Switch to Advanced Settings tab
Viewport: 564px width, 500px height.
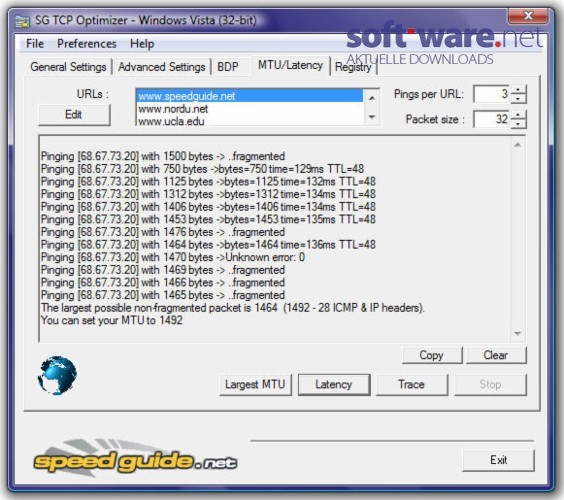pyautogui.click(x=162, y=67)
